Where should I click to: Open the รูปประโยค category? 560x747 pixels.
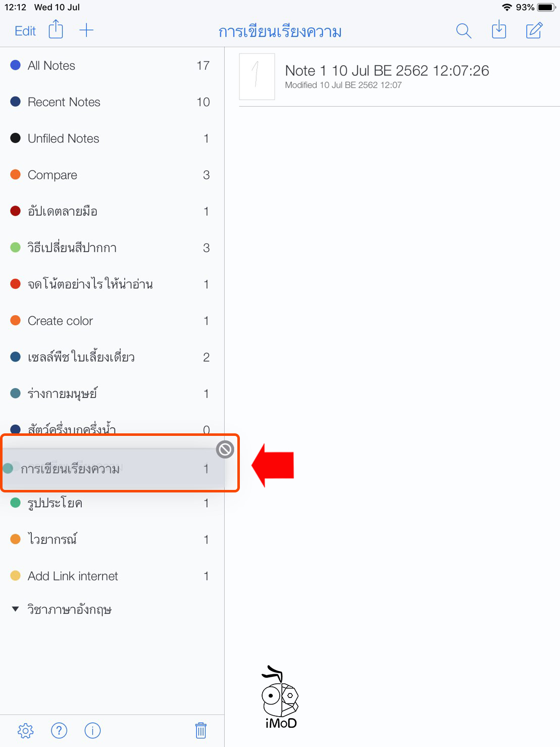(55, 503)
